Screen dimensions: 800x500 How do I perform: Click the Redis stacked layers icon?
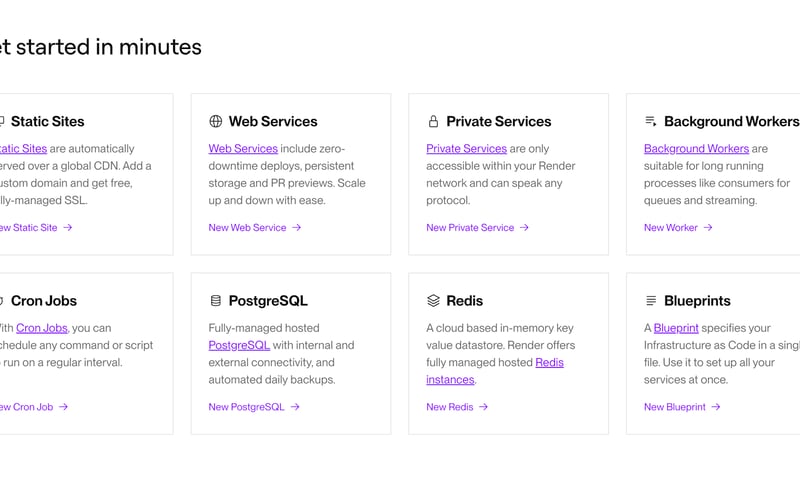pos(433,301)
